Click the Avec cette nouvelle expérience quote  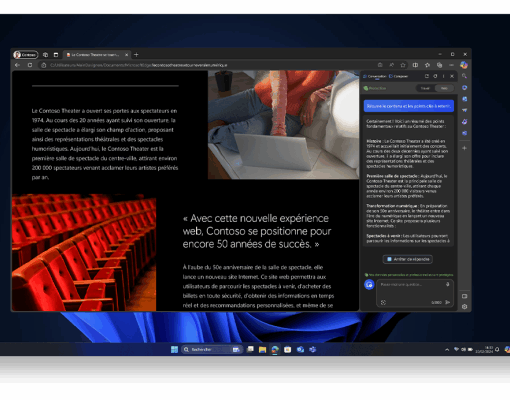[257, 231]
